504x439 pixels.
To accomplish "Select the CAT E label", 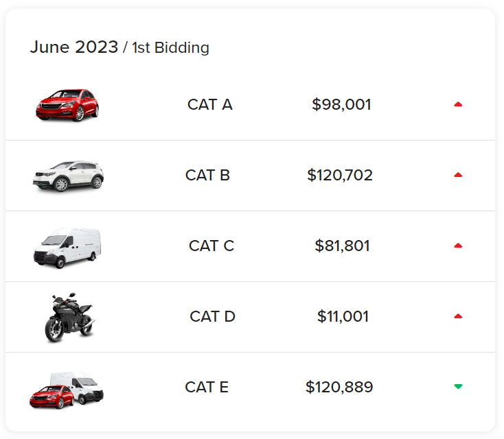I will pyautogui.click(x=207, y=387).
